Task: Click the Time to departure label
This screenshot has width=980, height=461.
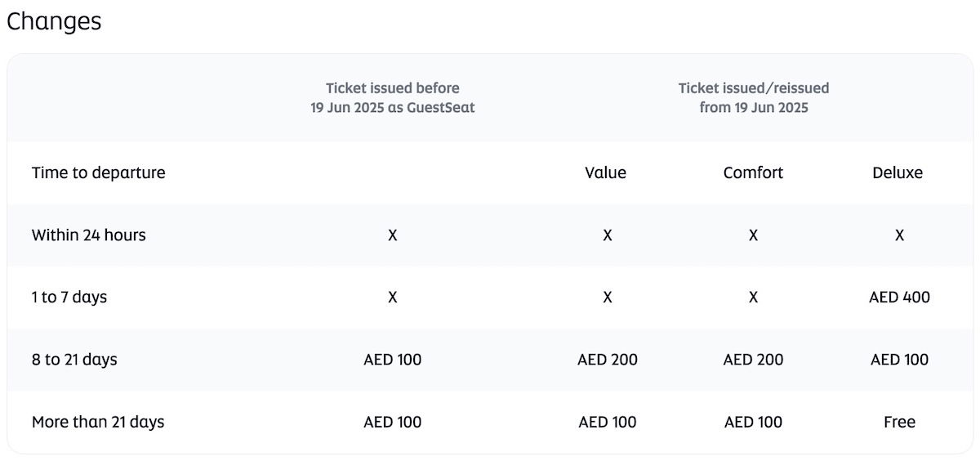Action: [99, 173]
